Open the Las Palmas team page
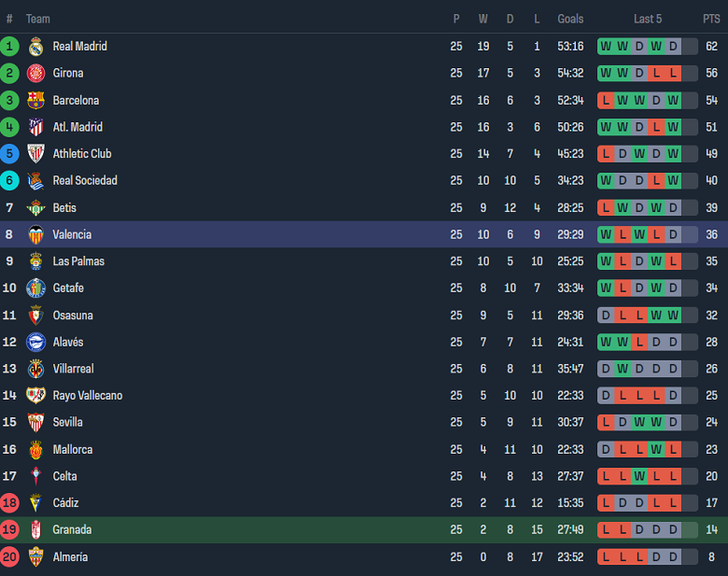This screenshot has height=576, width=728. click(78, 261)
